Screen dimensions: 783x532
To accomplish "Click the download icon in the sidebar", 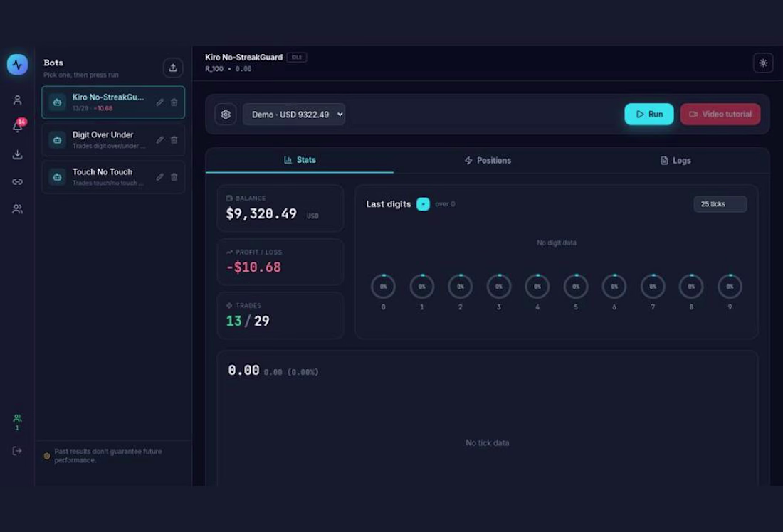I will [18, 154].
